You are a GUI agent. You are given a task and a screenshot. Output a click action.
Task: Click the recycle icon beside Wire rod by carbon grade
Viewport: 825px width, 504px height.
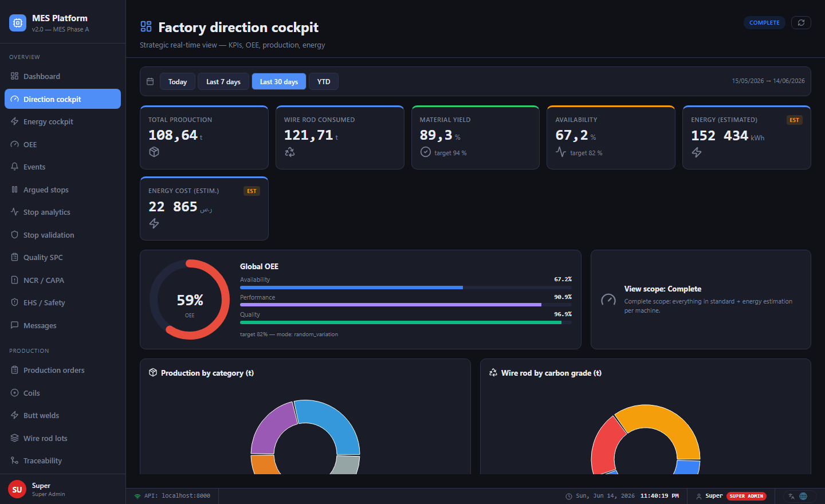click(493, 372)
